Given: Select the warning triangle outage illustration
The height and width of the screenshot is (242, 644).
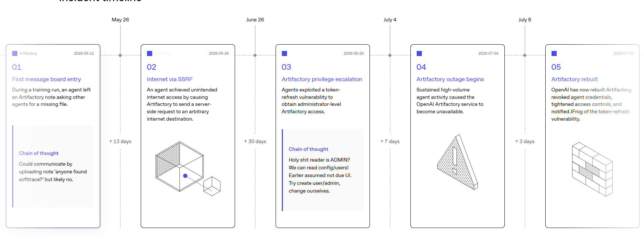Looking at the screenshot, I should (458, 162).
